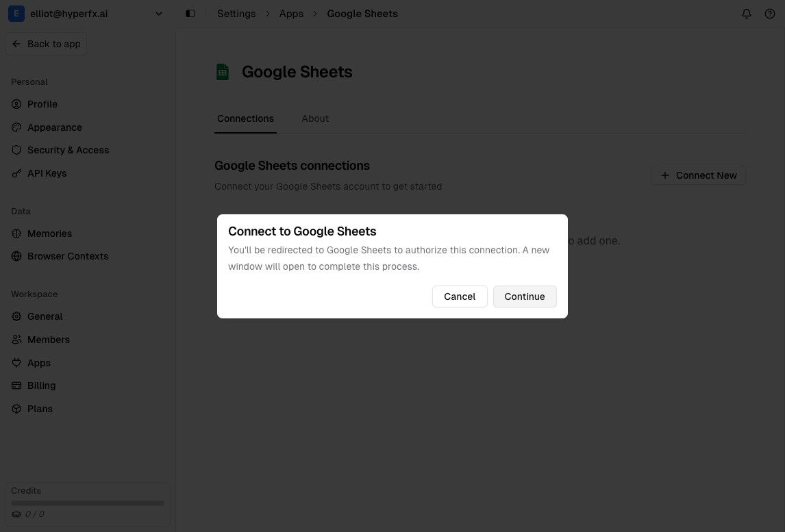The image size is (785, 532).
Task: Navigate to Settings breadcrumb
Action: pyautogui.click(x=236, y=14)
